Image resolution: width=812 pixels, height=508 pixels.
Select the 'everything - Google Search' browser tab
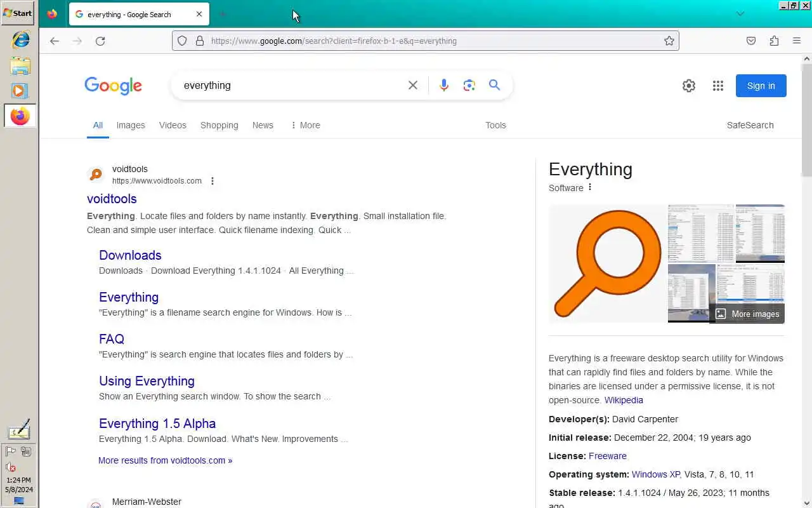pos(138,14)
